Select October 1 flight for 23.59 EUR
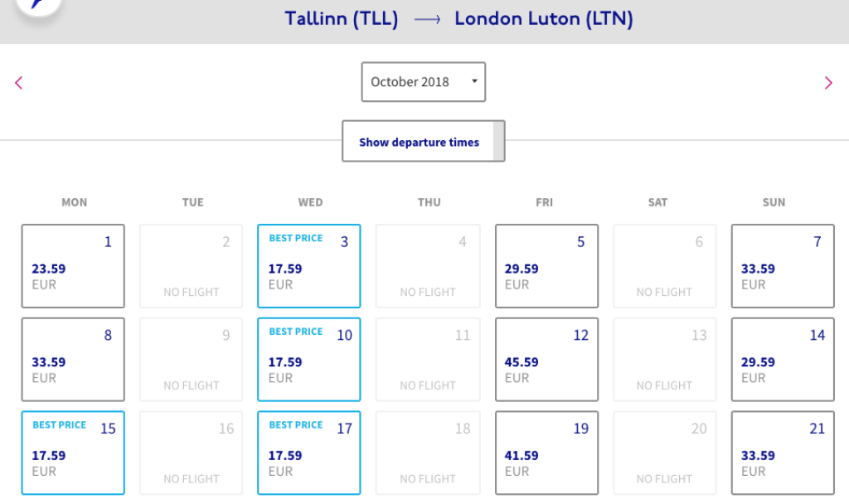Image resolution: width=849 pixels, height=504 pixels. (x=73, y=266)
